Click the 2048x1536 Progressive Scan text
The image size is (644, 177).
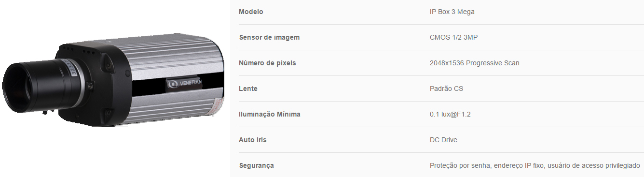[x=474, y=63]
